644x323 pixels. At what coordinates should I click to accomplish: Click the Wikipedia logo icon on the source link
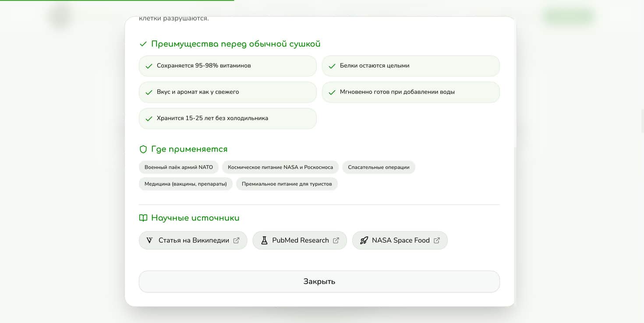(x=149, y=240)
